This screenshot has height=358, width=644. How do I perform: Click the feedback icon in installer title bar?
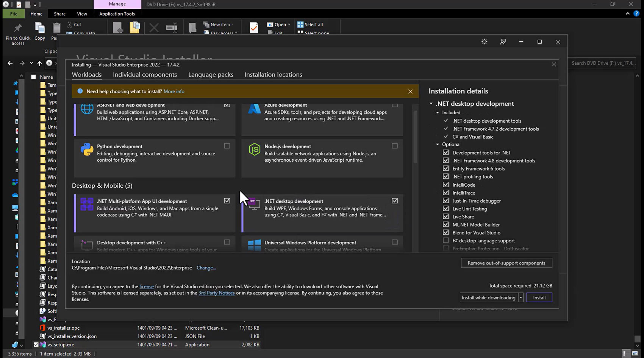coord(503,42)
